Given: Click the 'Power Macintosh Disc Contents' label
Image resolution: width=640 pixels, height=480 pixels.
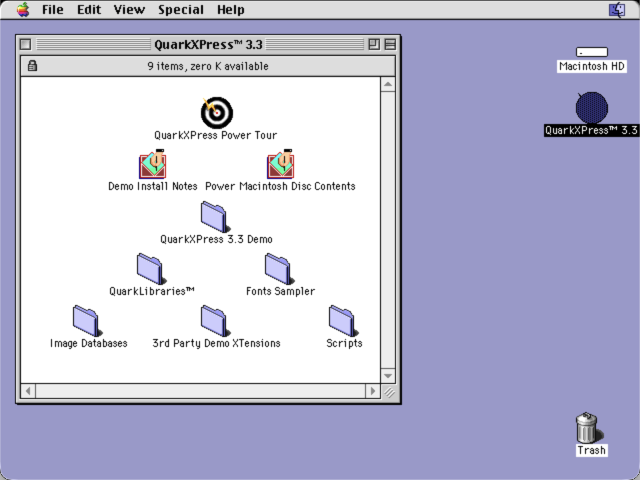Looking at the screenshot, I should point(280,186).
